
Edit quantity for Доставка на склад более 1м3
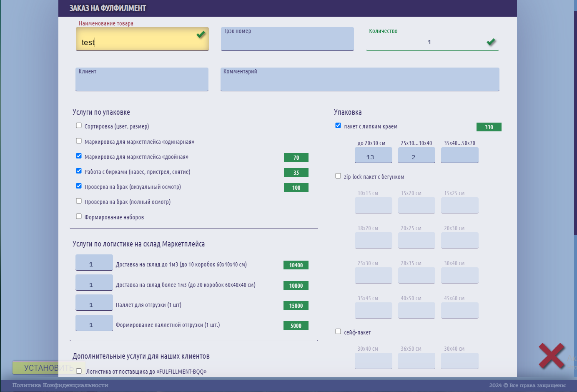(x=94, y=283)
